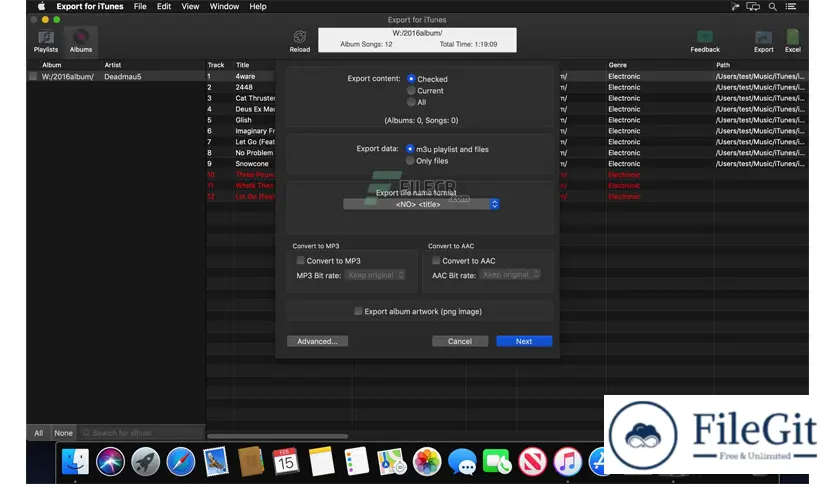
Task: Tick the W:/2016album/ album checkbox
Action: (33, 76)
